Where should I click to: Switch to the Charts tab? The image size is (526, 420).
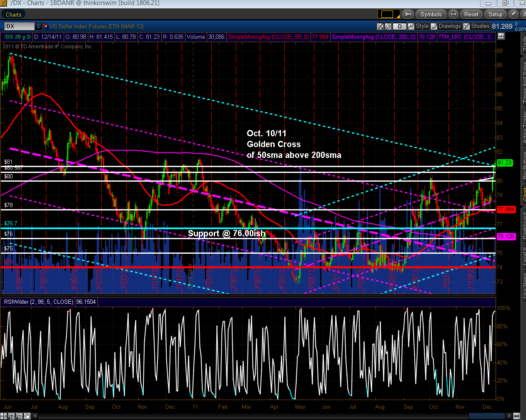point(14,15)
